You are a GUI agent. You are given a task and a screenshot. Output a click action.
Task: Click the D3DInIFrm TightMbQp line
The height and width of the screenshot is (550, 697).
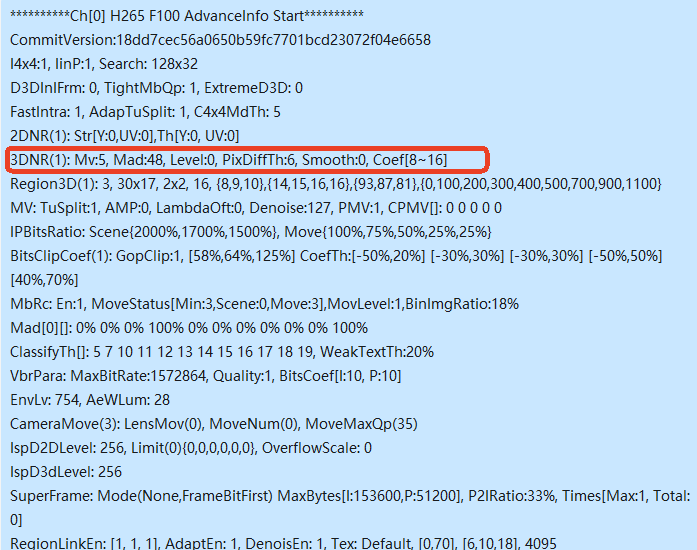tap(156, 88)
